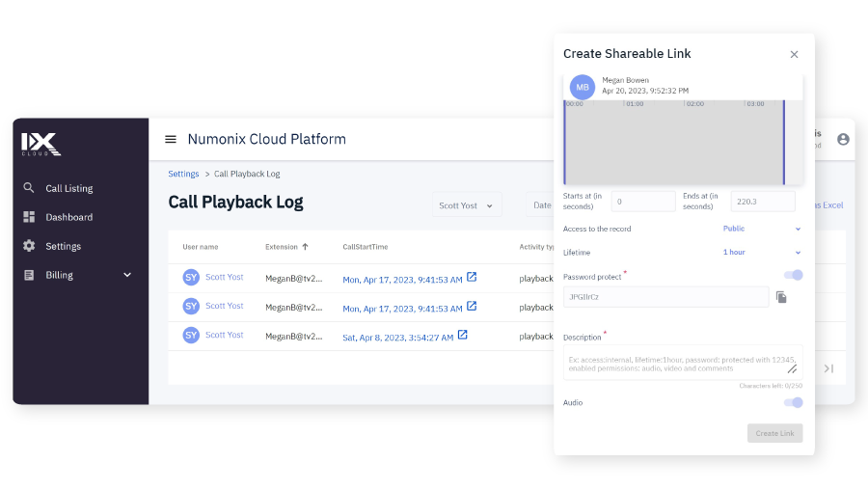Toggle the Password protect switch
The height and width of the screenshot is (489, 868).
point(794,275)
